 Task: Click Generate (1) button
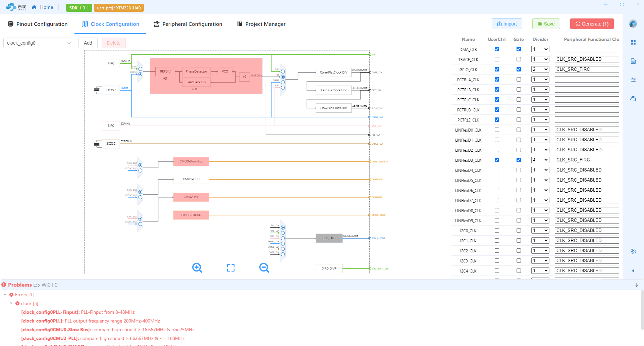click(592, 24)
